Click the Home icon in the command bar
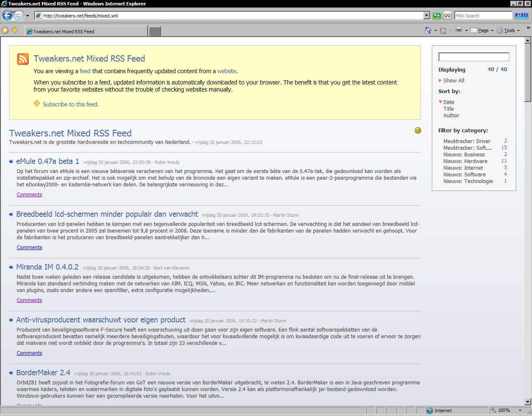 [428, 30]
